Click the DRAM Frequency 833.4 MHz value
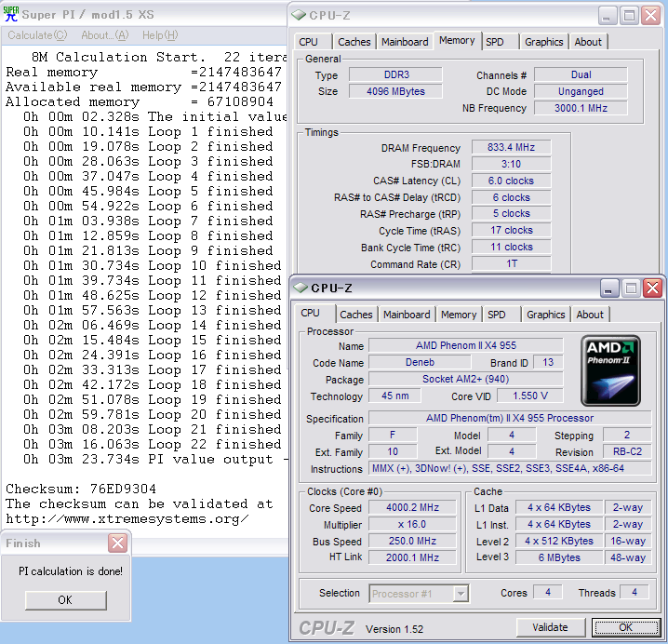Image resolution: width=668 pixels, height=644 pixels. pyautogui.click(x=511, y=147)
